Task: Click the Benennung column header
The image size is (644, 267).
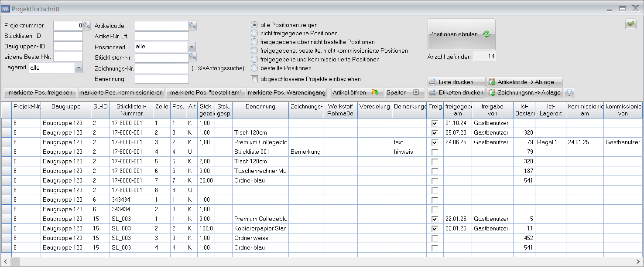Action: [x=260, y=110]
